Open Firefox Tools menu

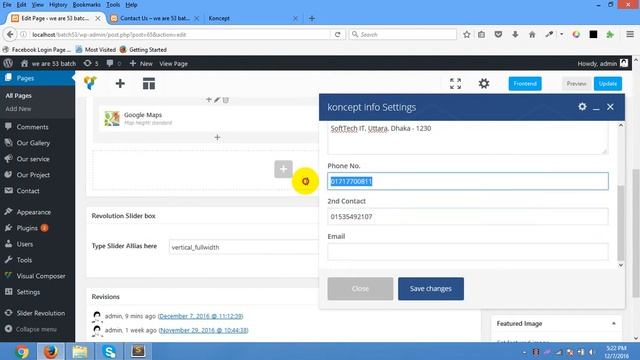pyautogui.click(x=113, y=4)
